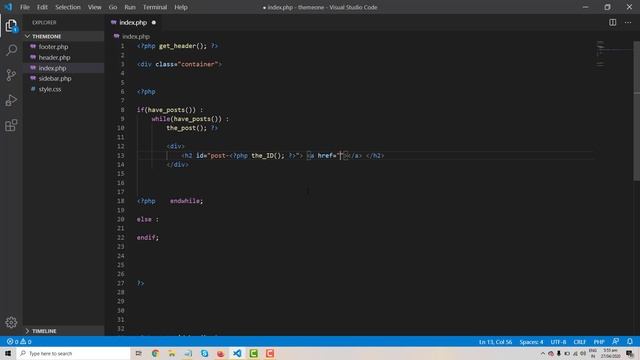Click the red Camtasia recorder taskbar icon
This screenshot has width=640, height=360.
[x=270, y=353]
